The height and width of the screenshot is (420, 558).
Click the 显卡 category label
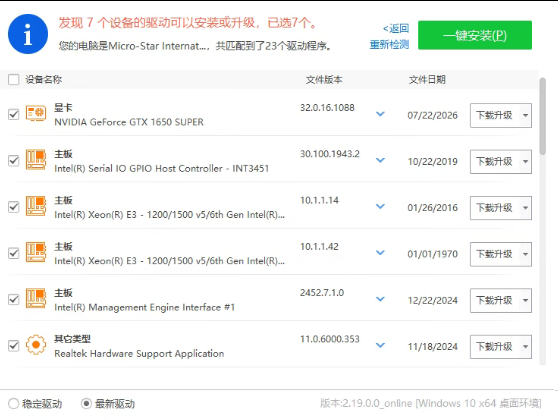coord(63,107)
